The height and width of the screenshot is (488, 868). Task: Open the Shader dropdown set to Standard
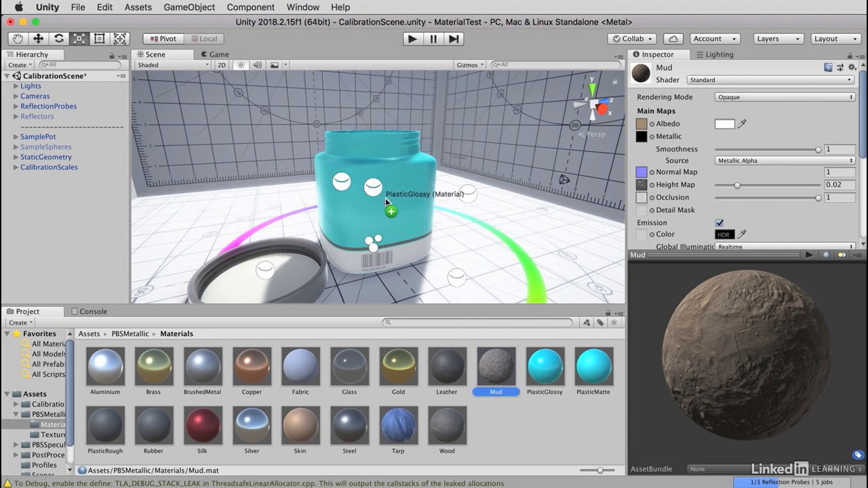click(770, 80)
